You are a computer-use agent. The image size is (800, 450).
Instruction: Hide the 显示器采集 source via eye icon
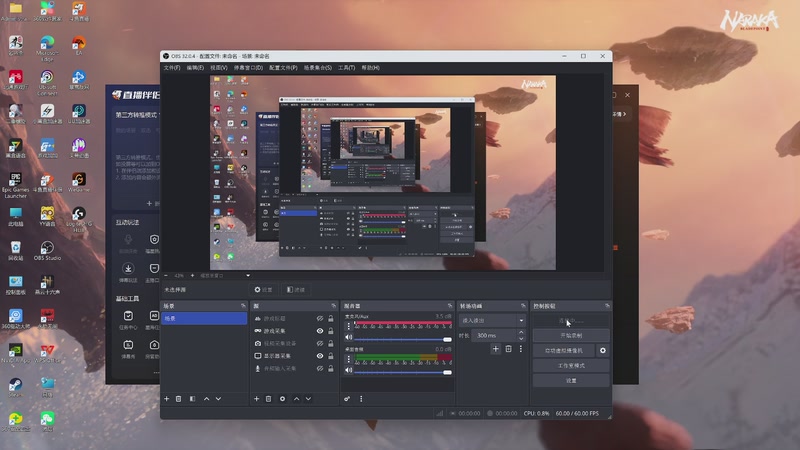click(320, 356)
